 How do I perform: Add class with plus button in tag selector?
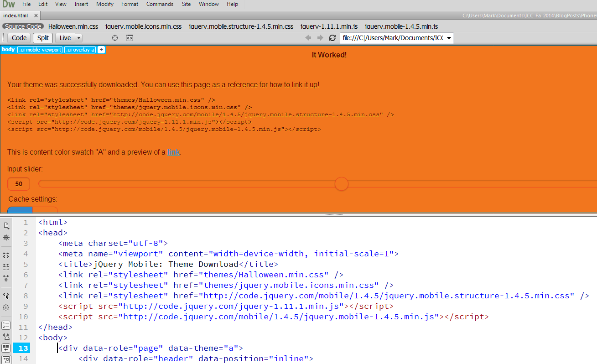click(x=101, y=50)
